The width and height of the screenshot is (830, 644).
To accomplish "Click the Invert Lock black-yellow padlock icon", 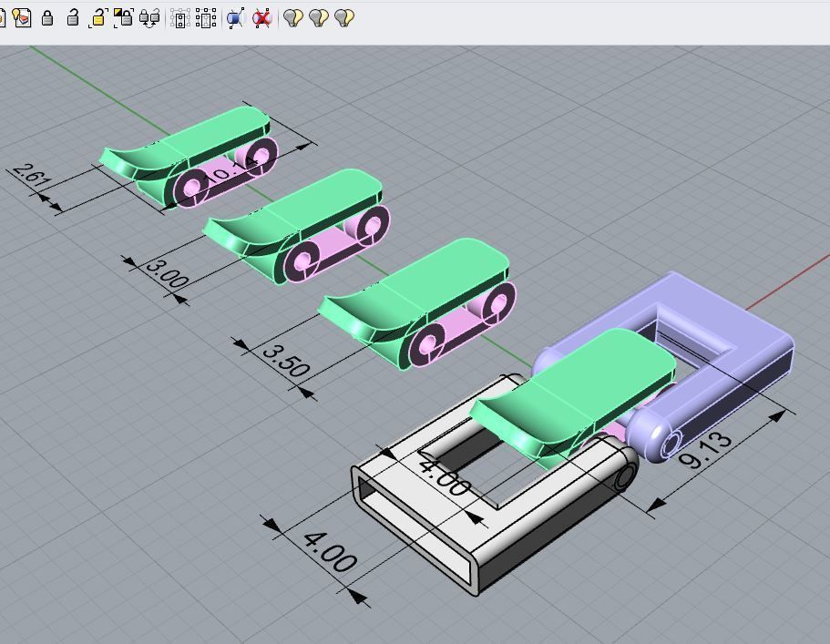I will tap(123, 17).
